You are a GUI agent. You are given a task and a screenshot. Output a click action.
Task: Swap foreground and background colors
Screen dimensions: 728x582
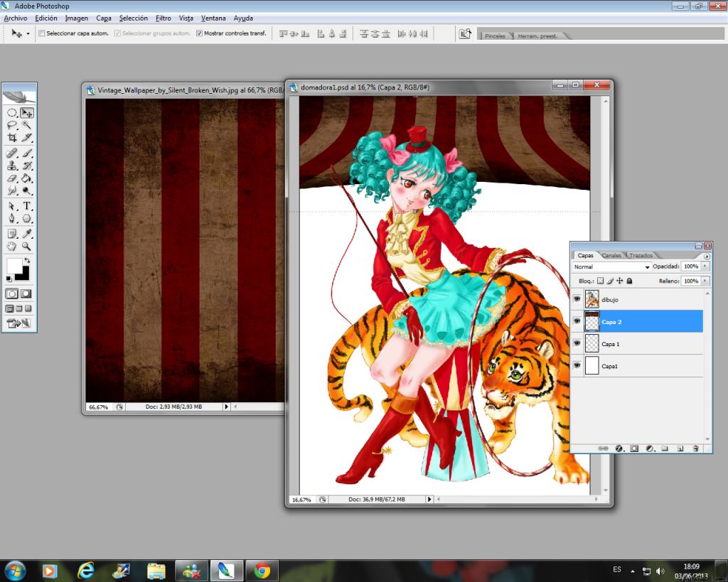click(27, 260)
